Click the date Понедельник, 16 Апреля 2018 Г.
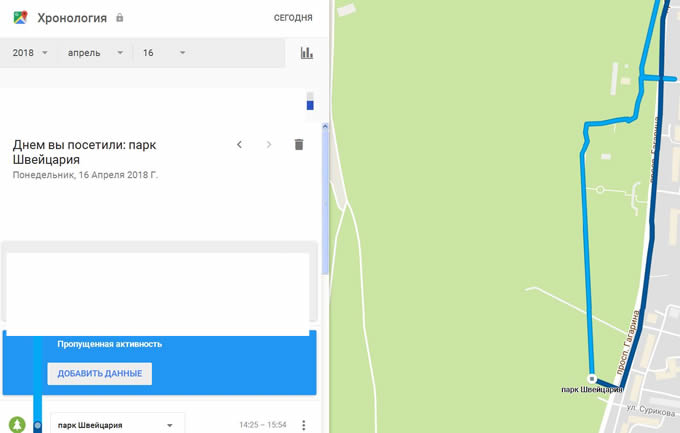Image resolution: width=680 pixels, height=433 pixels. [85, 175]
